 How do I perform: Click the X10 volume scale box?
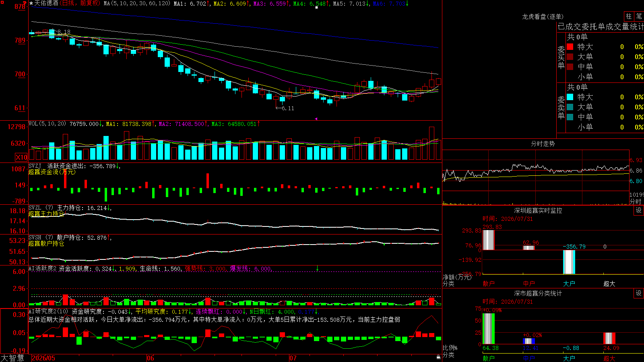point(21,157)
